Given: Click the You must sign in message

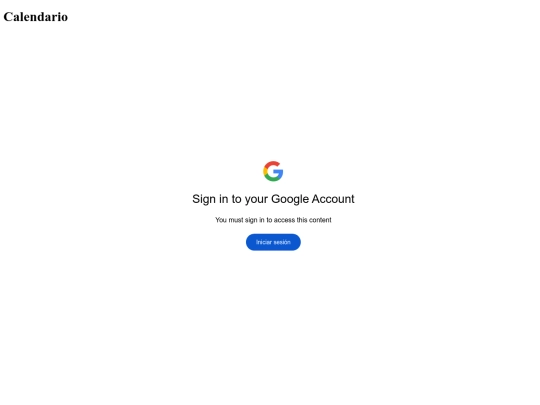Looking at the screenshot, I should coord(273,220).
